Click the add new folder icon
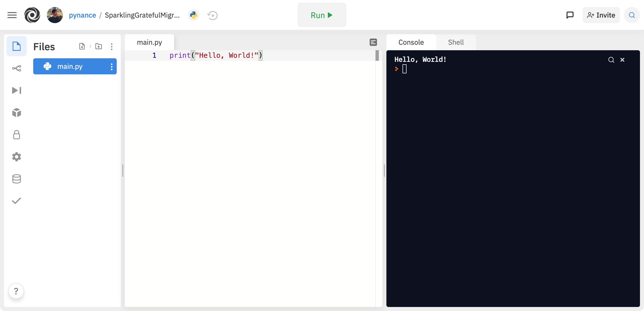 coord(99,46)
